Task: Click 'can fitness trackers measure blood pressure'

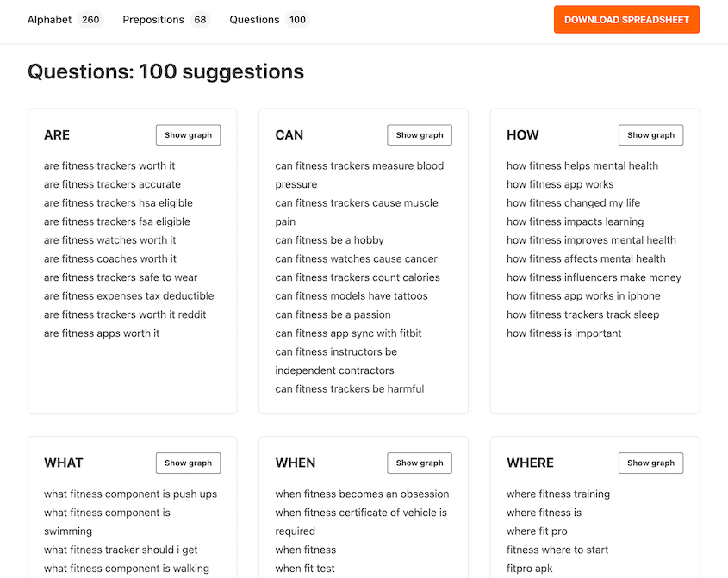Action: click(x=359, y=175)
